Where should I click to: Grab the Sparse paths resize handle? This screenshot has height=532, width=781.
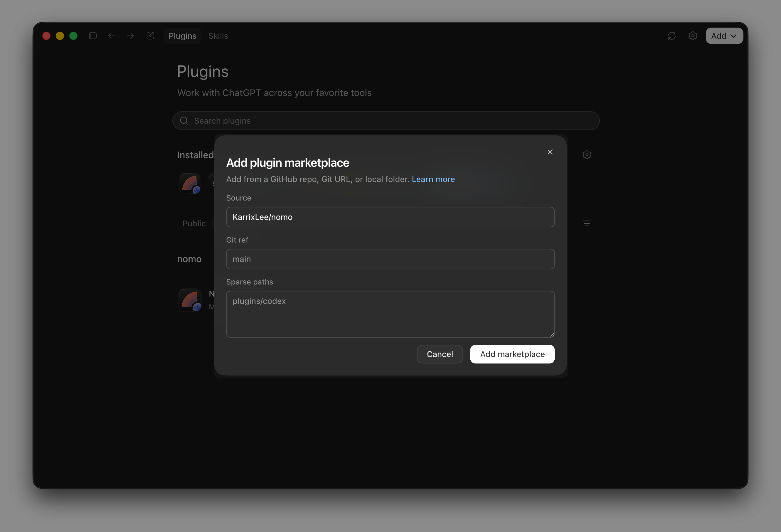click(552, 335)
